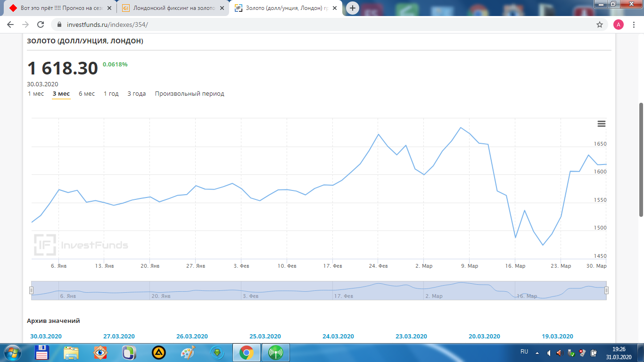Open Chrome from the taskbar
The image size is (644, 362).
pyautogui.click(x=246, y=353)
